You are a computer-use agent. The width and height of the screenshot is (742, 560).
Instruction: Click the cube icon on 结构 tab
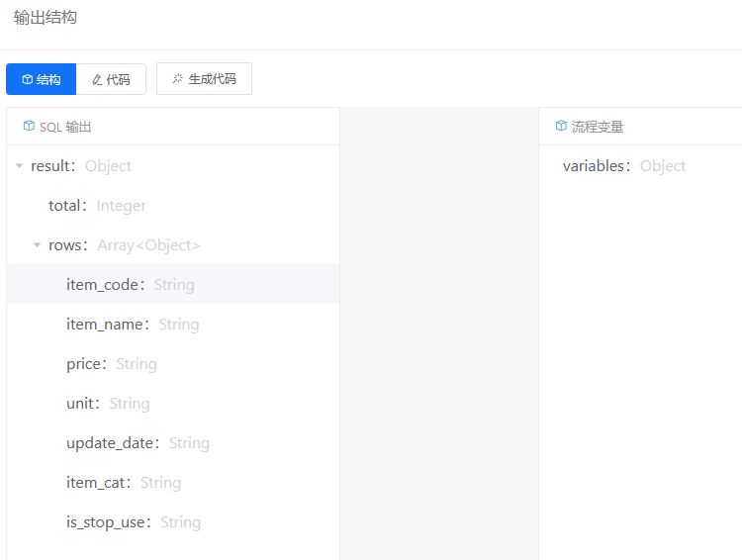27,79
